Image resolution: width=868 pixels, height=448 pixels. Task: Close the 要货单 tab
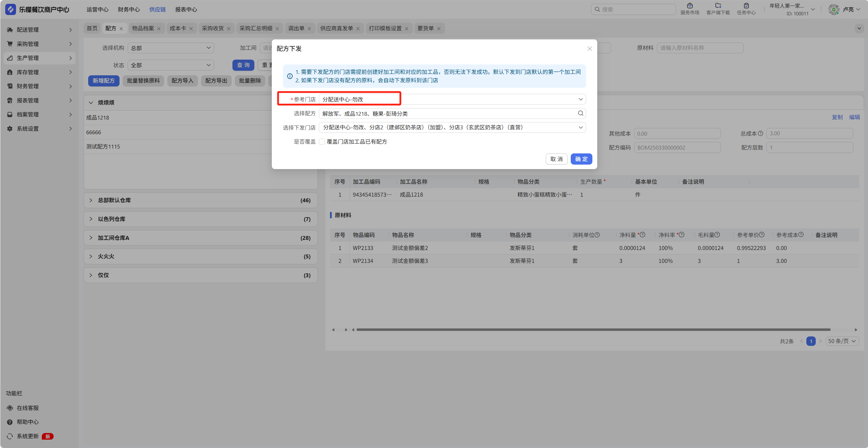pyautogui.click(x=439, y=29)
